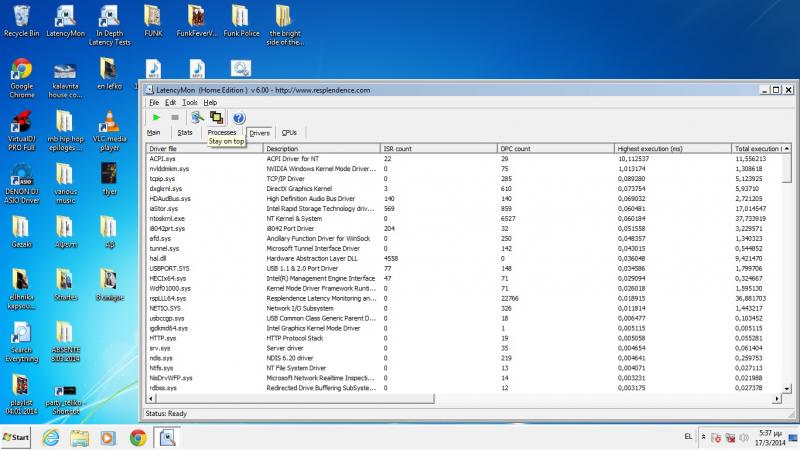This screenshot has width=800, height=450.
Task: Click the Windows Start button
Action: (18, 437)
